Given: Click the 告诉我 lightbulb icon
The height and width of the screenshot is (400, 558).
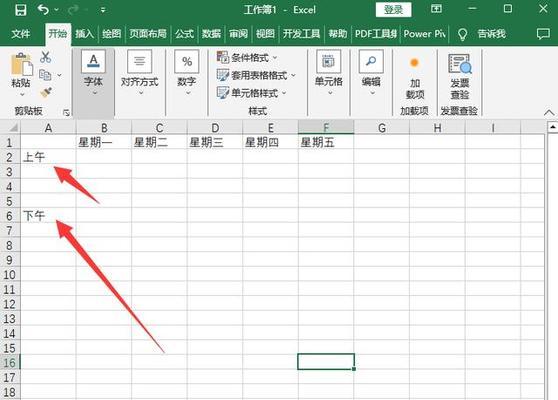Looking at the screenshot, I should 462,34.
